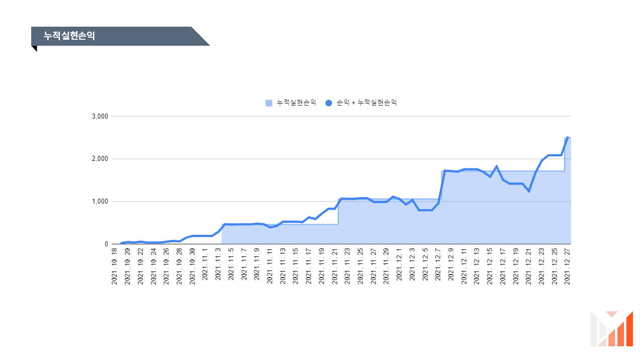
Task: Click the 2021. 12. 9 date label
Action: tap(451, 264)
